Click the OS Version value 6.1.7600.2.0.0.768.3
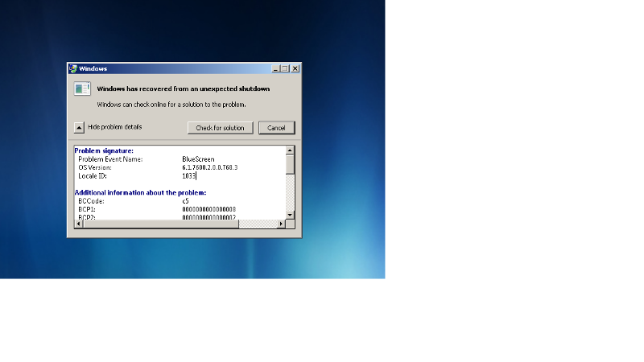Viewport: 644px width, 362px height. point(210,167)
